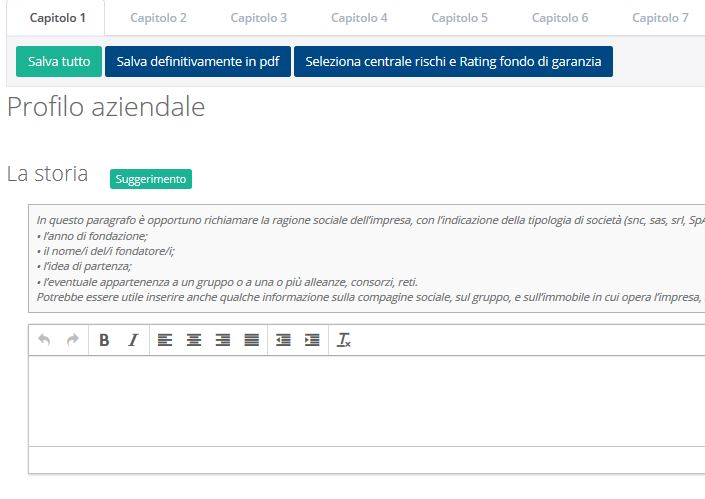
Task: Align text right in the editor
Action: pyautogui.click(x=223, y=340)
